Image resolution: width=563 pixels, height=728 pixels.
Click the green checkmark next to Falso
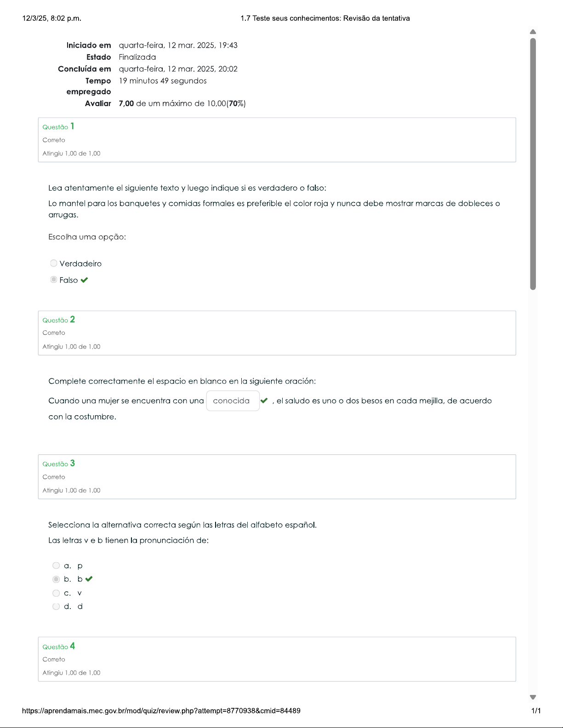[85, 280]
